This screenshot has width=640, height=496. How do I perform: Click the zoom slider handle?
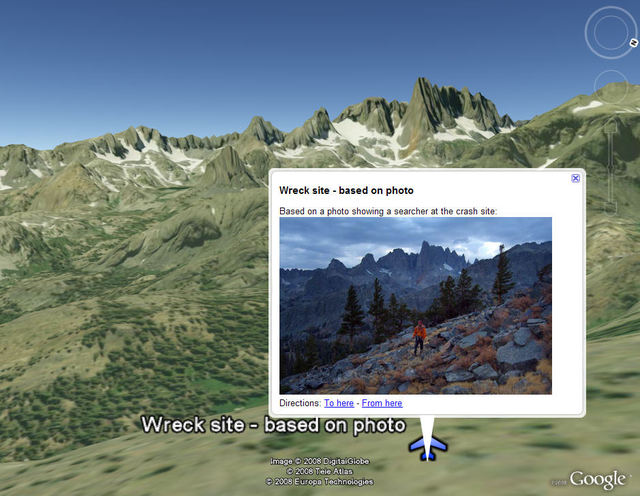611,167
